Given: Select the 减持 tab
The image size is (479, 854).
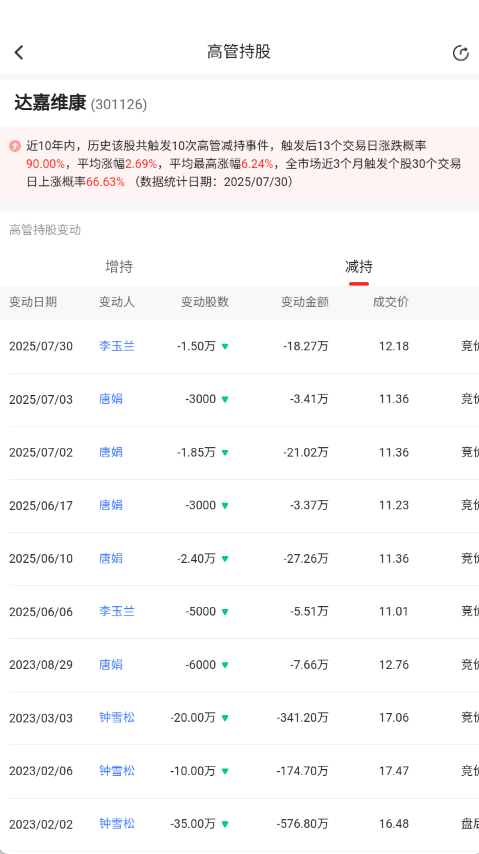Looking at the screenshot, I should pyautogui.click(x=359, y=267).
